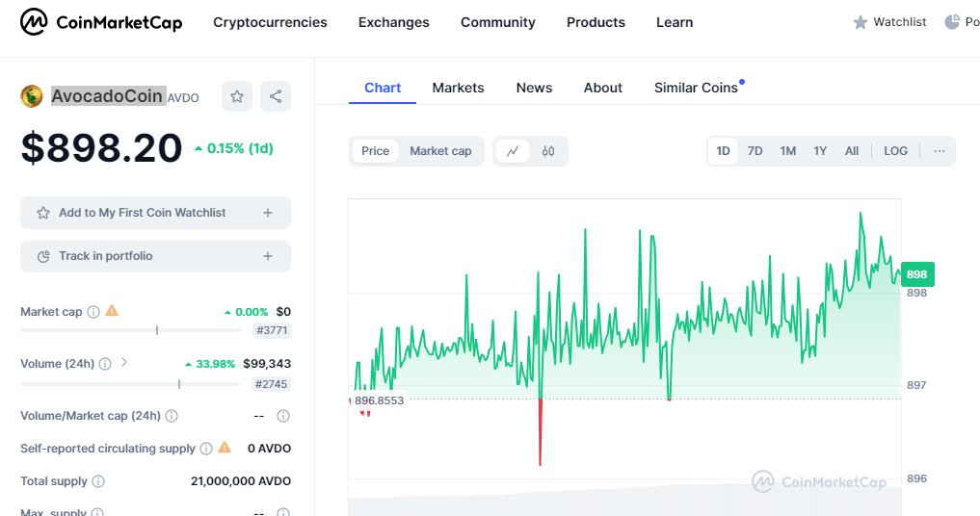This screenshot has width=980, height=516.
Task: Select the Market cap chart toggle
Action: [440, 151]
